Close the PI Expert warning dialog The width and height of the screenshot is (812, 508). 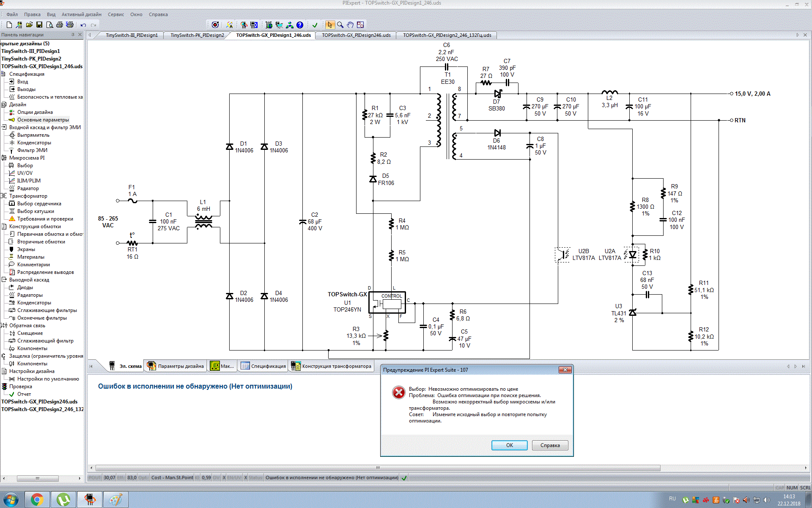point(565,370)
